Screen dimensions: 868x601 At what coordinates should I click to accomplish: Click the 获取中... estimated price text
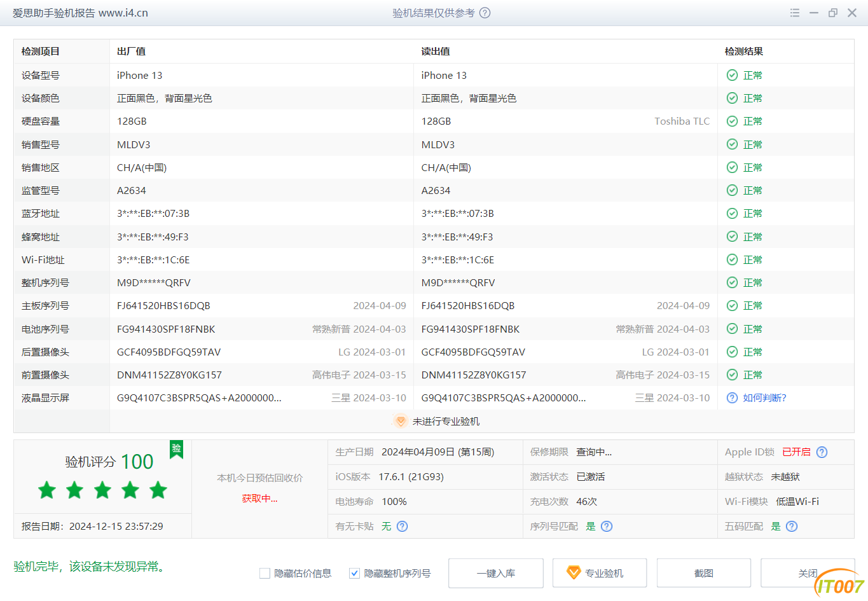point(259,499)
